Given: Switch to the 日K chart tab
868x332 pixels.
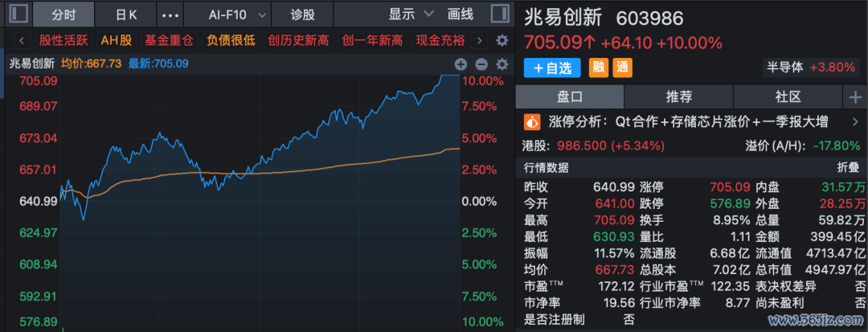Looking at the screenshot, I should coord(125,15).
